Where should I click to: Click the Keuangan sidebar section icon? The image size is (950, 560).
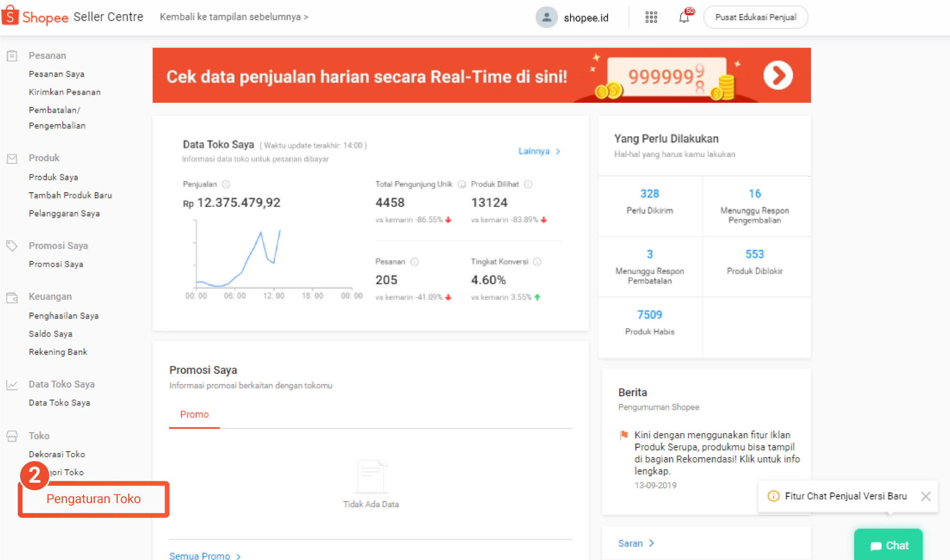12,296
